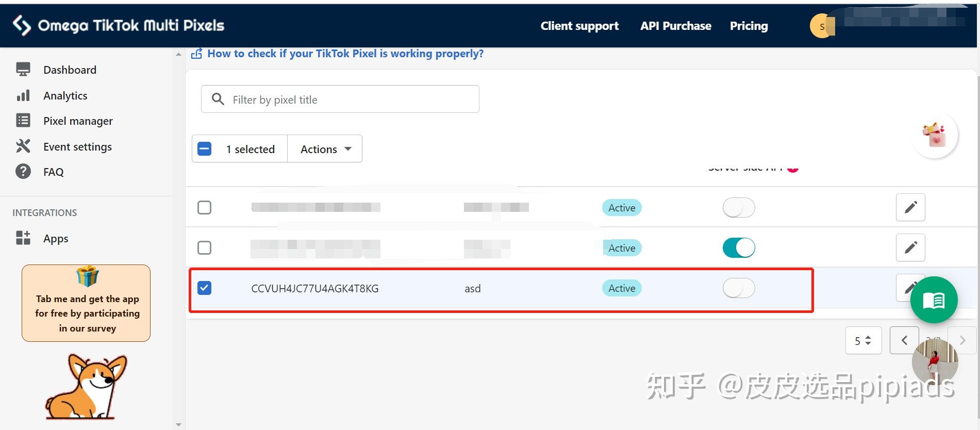
Task: Open the Dashboard monitor icon
Action: pos(23,70)
